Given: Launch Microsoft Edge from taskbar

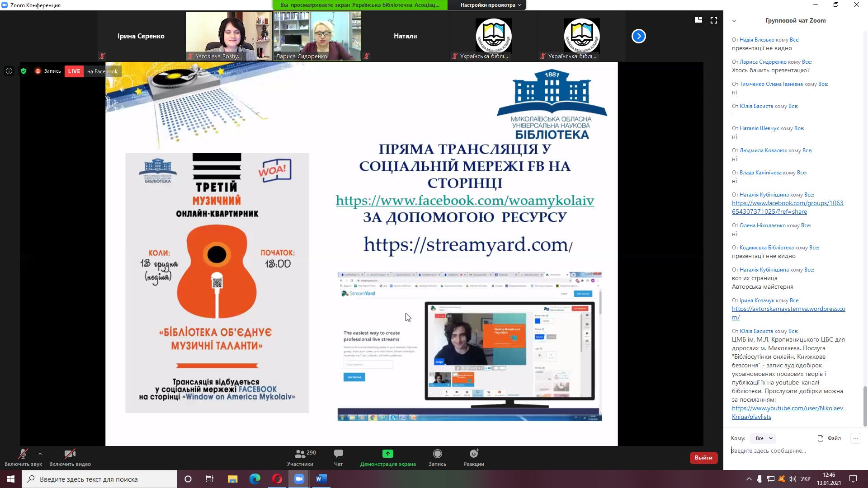Looking at the screenshot, I should [x=255, y=479].
